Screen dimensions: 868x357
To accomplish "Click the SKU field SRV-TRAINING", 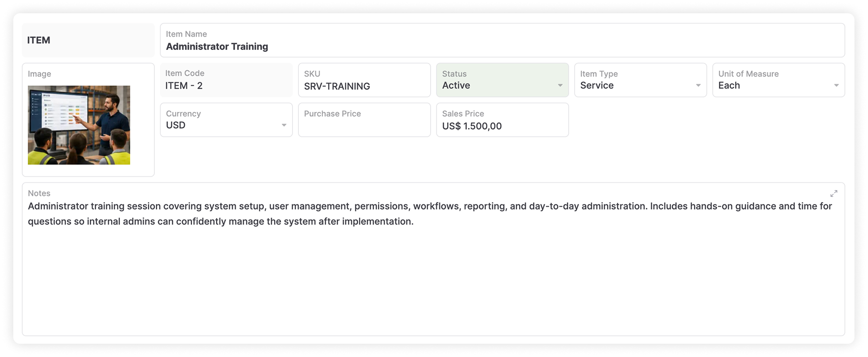I will coord(364,80).
